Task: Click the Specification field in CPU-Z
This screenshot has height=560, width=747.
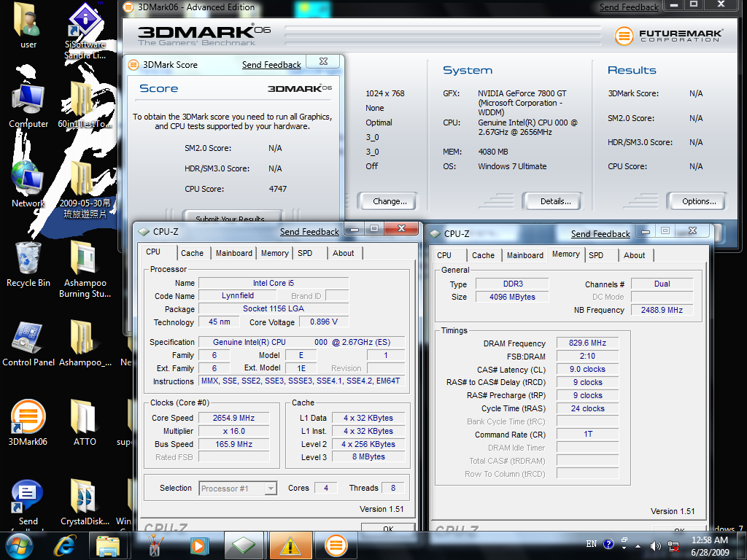Action: [x=301, y=342]
